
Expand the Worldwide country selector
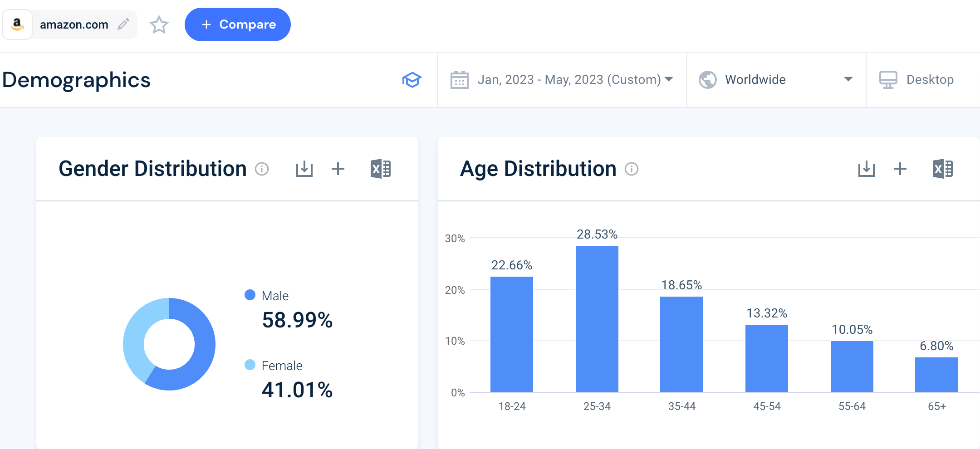[x=848, y=79]
